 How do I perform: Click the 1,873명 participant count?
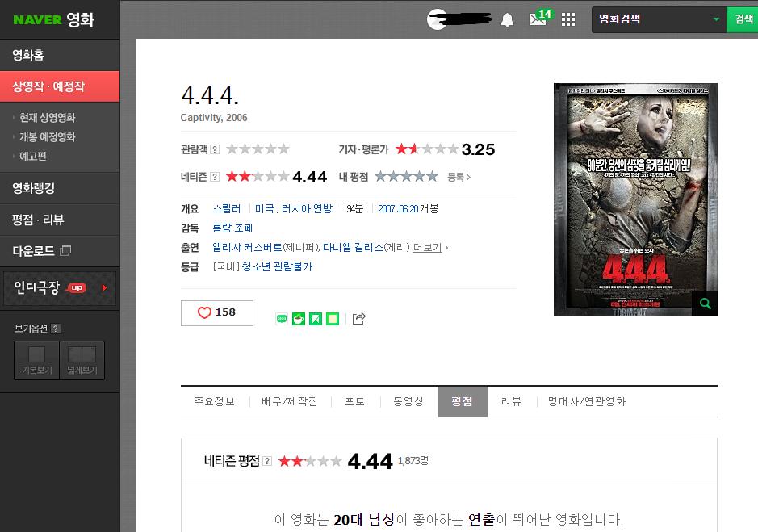point(413,460)
